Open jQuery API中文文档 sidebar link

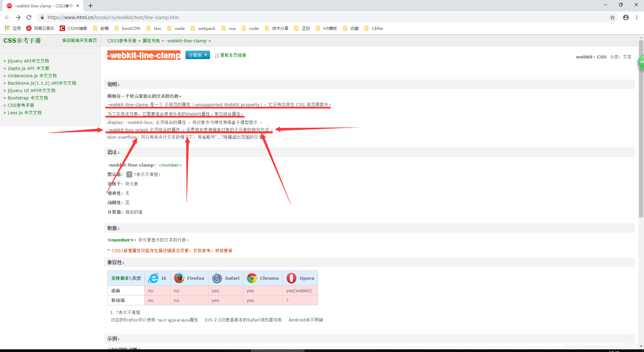[x=28, y=61]
